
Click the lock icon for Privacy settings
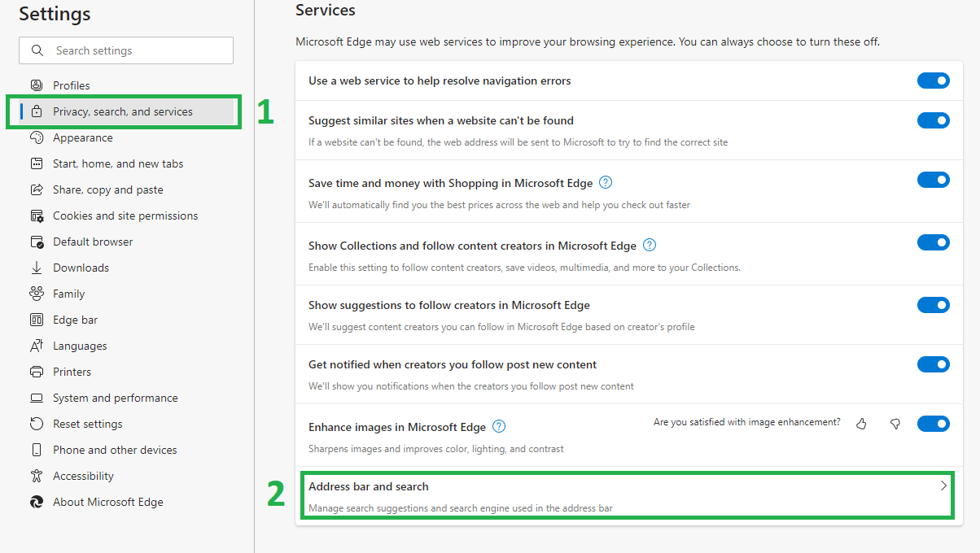click(x=37, y=111)
